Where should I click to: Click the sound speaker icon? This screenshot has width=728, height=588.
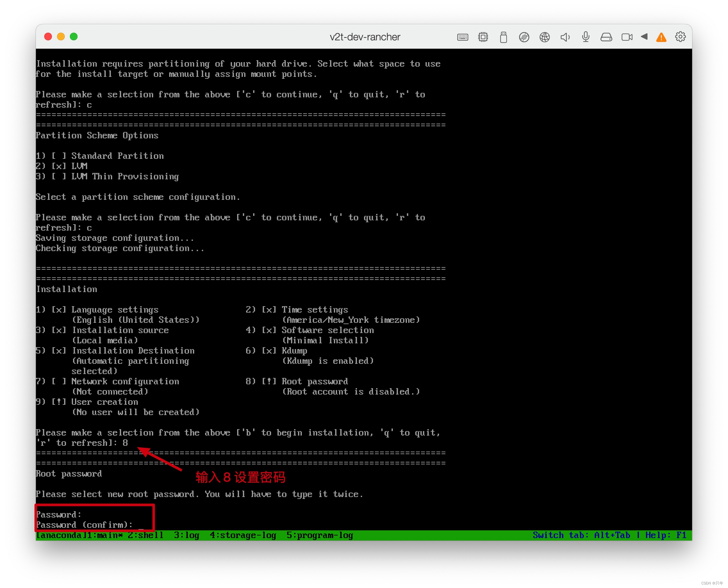coord(565,37)
